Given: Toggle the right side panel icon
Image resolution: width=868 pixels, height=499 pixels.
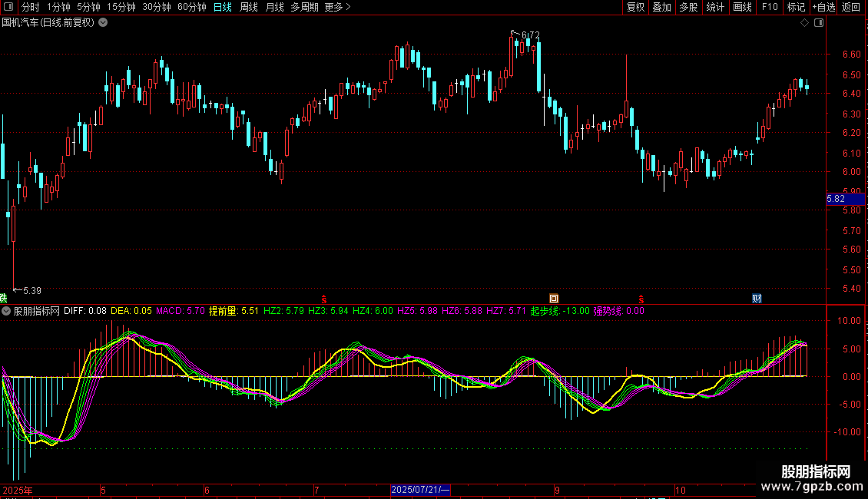Looking at the screenshot, I should pos(818,23).
